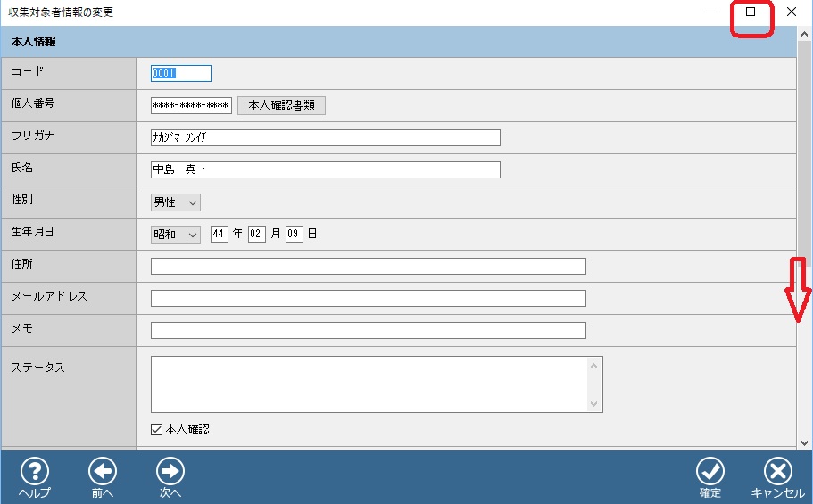Open the 本人確認書類 dialog button
813x504 pixels.
[281, 105]
